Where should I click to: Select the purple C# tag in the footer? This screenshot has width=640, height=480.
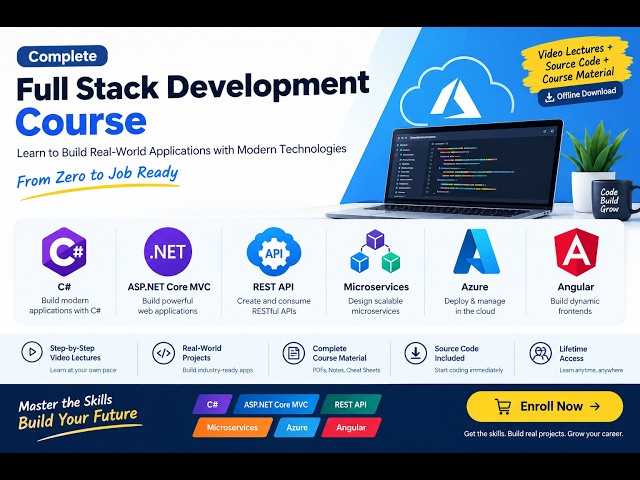pyautogui.click(x=212, y=404)
